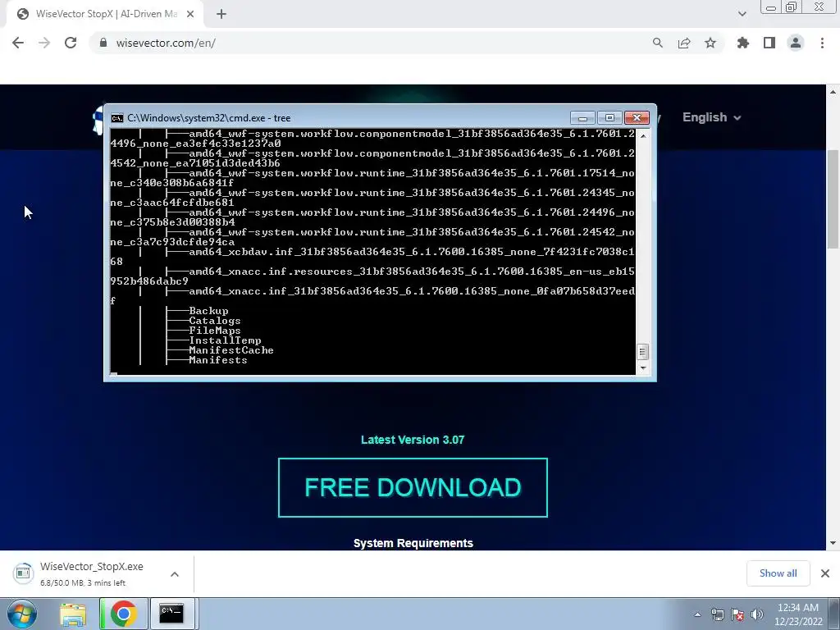840x630 pixels.
Task: Click the address bar URL wisevector.com/en/
Action: 166,43
